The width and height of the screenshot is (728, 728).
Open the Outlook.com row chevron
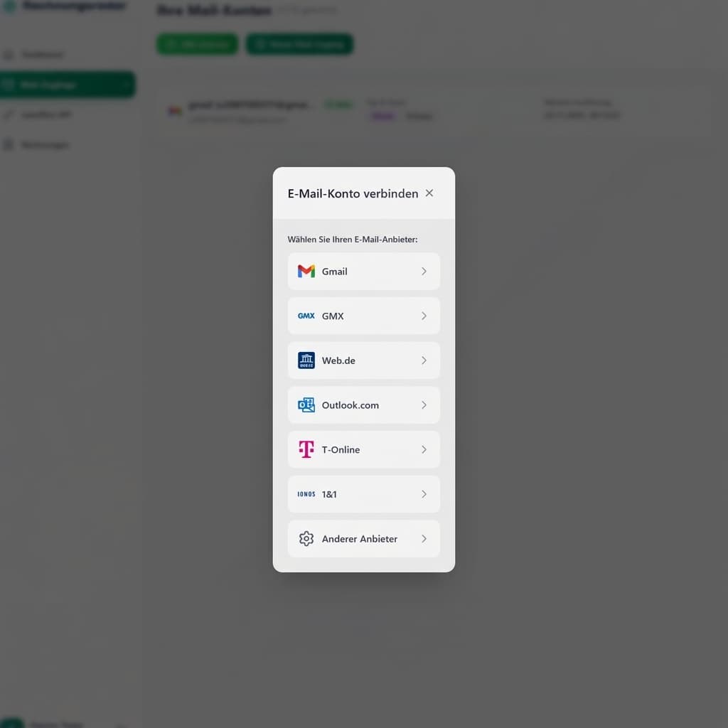pyautogui.click(x=424, y=405)
